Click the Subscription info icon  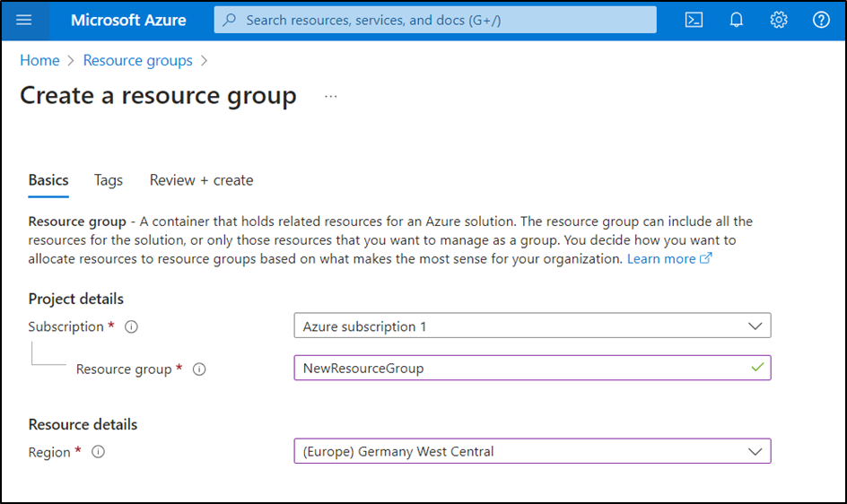pos(131,327)
